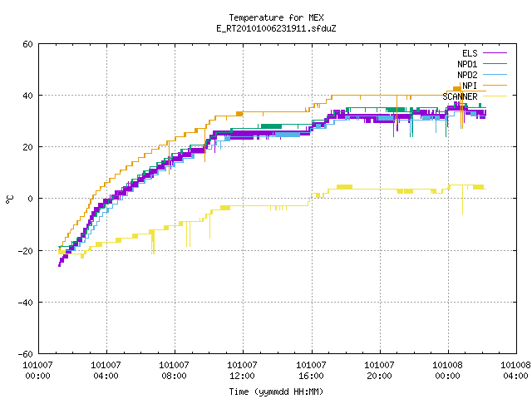
Task: Click the file name E_RT20101006231911.sfduZ
Action: (276, 28)
